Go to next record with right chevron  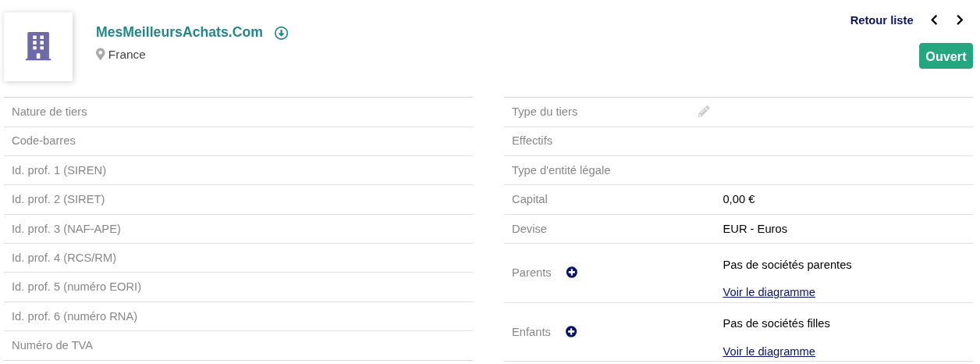point(960,20)
